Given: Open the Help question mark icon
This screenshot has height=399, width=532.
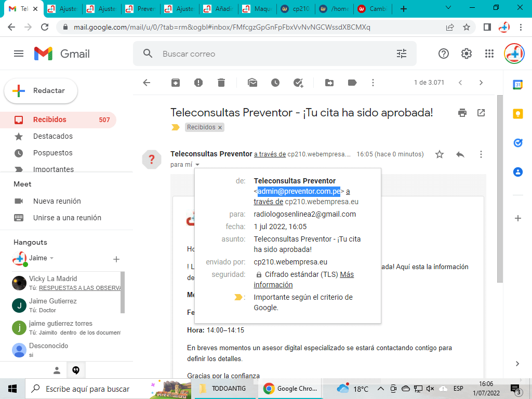Looking at the screenshot, I should [444, 54].
